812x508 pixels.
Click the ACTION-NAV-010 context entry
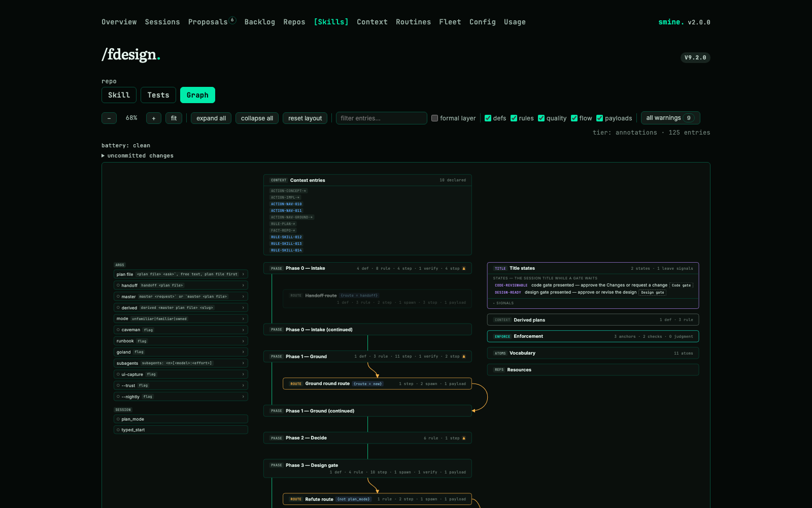pyautogui.click(x=286, y=204)
